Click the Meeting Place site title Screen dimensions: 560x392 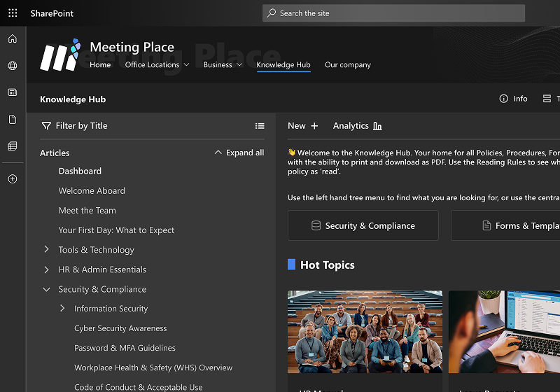(x=132, y=47)
